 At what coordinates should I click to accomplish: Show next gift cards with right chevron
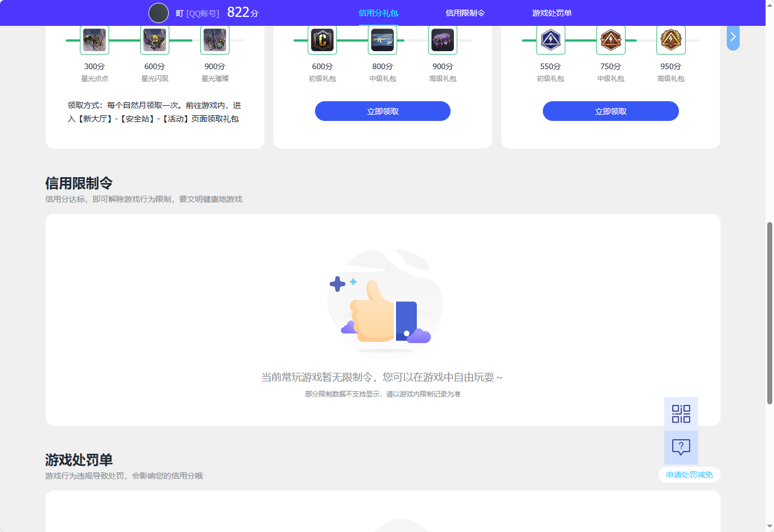click(733, 37)
